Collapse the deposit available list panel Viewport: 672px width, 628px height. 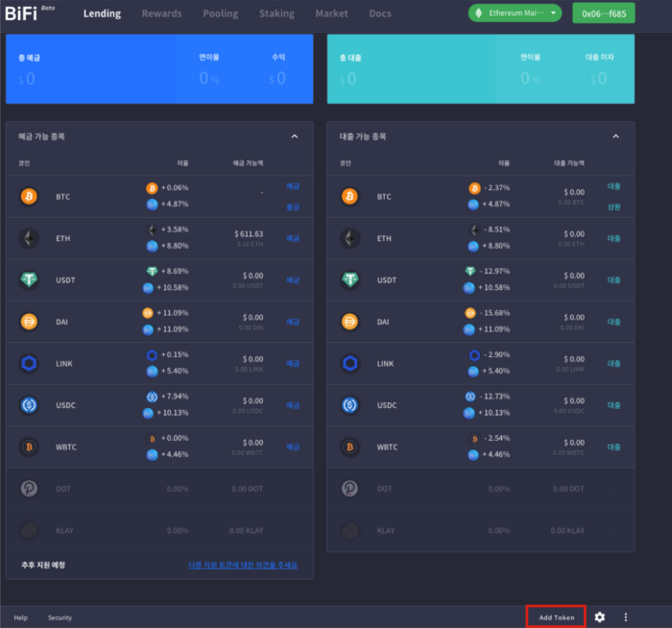coord(295,137)
